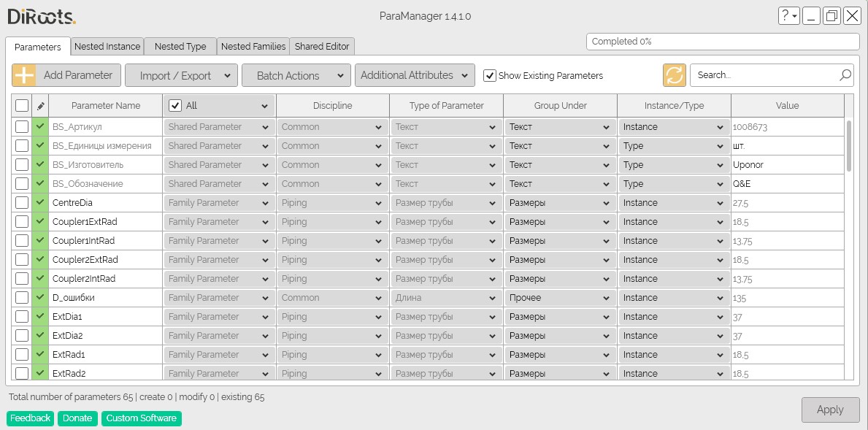Open the Batch Actions dropdown
This screenshot has width=868, height=430.
(294, 75)
